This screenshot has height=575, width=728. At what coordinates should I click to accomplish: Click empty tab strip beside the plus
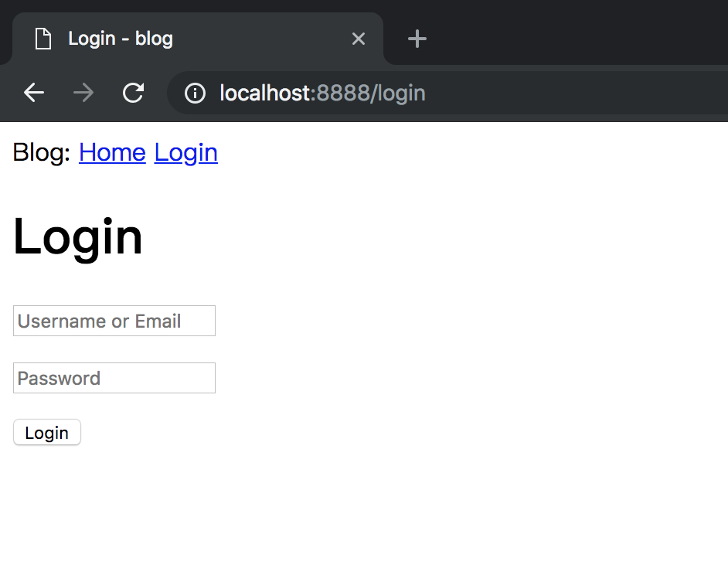[580, 35]
